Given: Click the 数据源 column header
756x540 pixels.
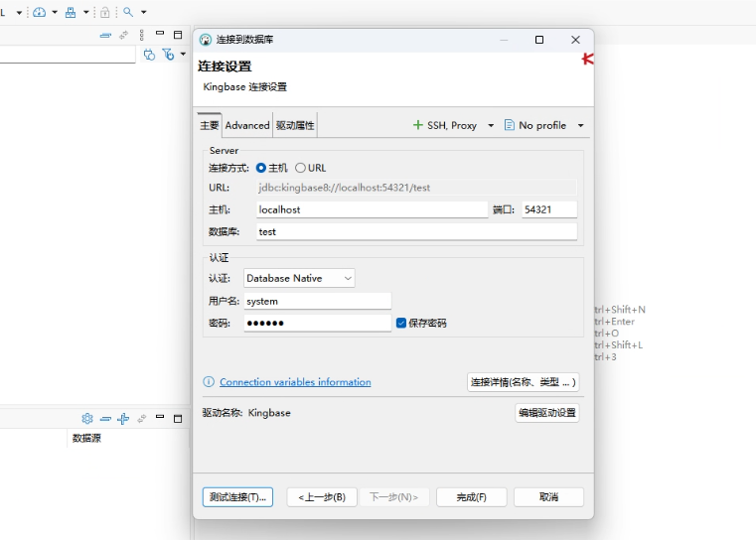Looking at the screenshot, I should click(86, 438).
